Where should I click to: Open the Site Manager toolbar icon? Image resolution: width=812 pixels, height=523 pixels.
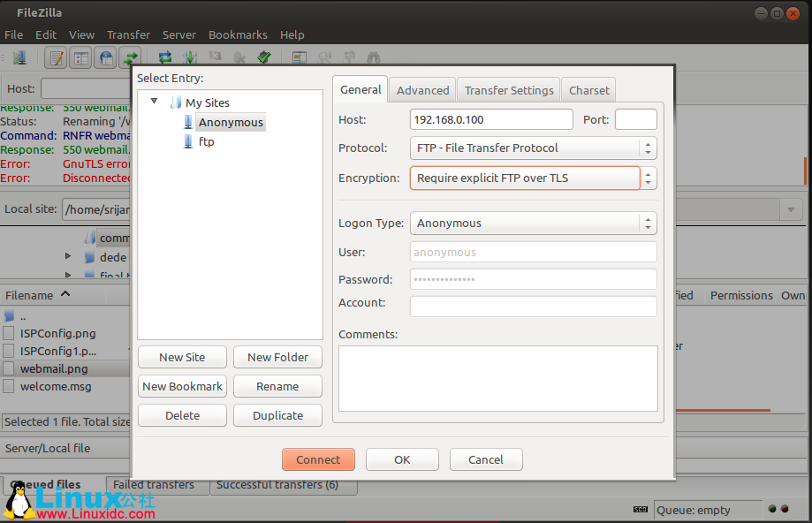tap(19, 56)
